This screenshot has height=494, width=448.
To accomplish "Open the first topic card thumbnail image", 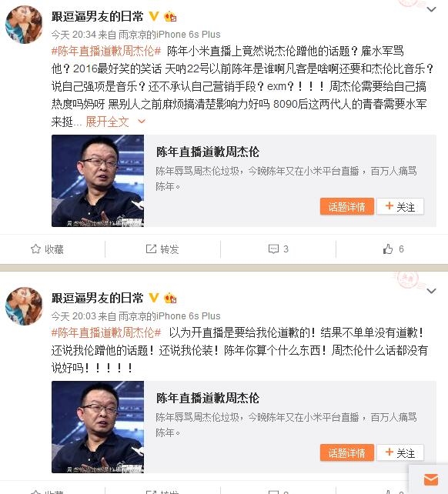I will 98,181.
